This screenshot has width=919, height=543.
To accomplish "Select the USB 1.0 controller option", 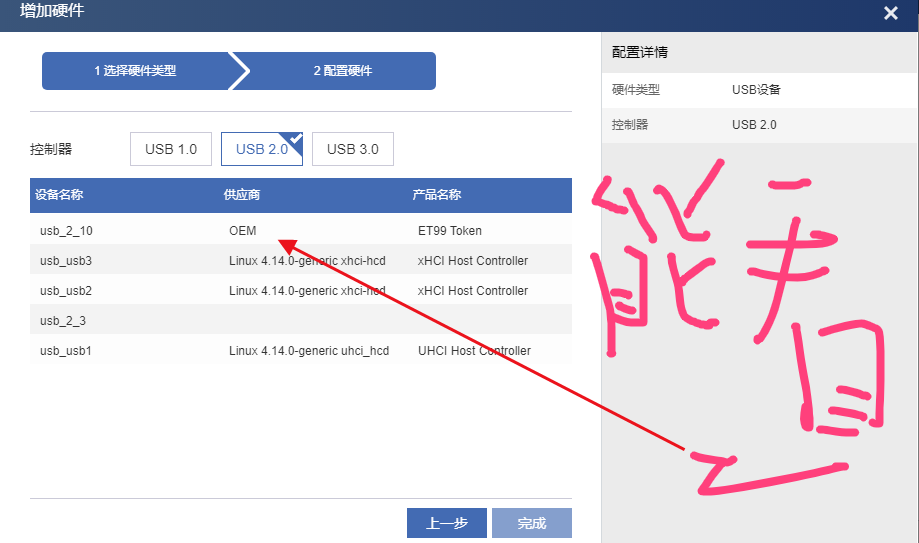I will 171,149.
